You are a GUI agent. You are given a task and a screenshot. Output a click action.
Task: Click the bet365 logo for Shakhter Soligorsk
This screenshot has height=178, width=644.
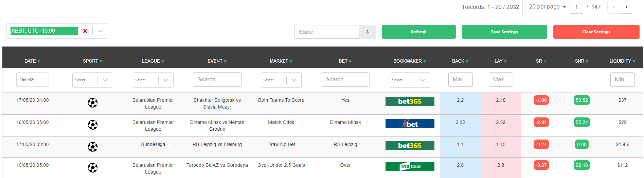[410, 101]
